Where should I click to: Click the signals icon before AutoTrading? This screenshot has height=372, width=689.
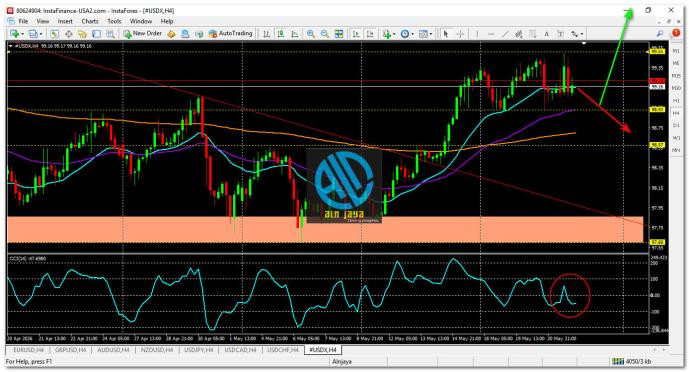(x=199, y=34)
